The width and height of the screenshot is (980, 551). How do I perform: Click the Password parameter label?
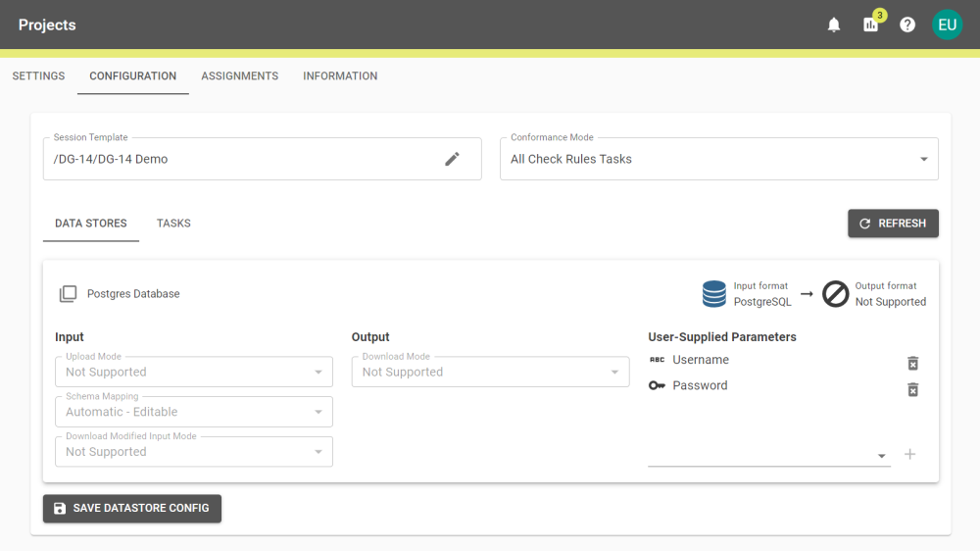[x=700, y=385]
